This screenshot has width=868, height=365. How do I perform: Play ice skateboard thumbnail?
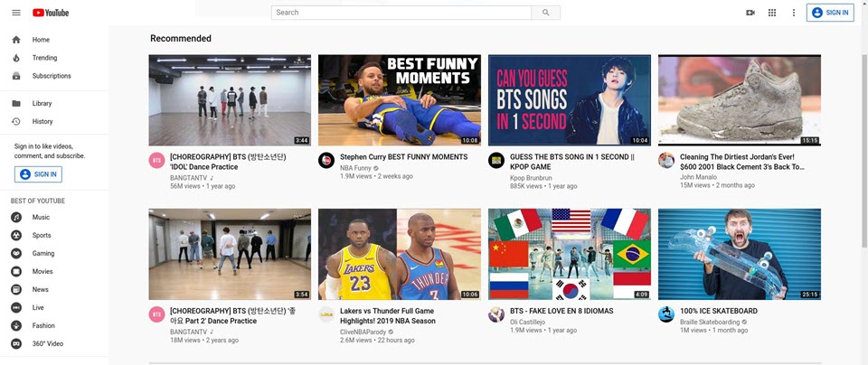740,255
